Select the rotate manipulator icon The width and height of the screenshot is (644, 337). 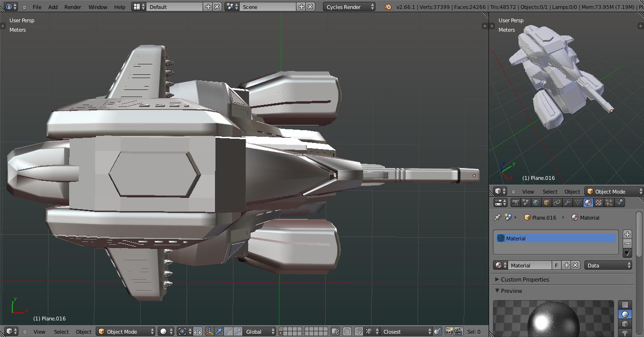[x=228, y=332]
